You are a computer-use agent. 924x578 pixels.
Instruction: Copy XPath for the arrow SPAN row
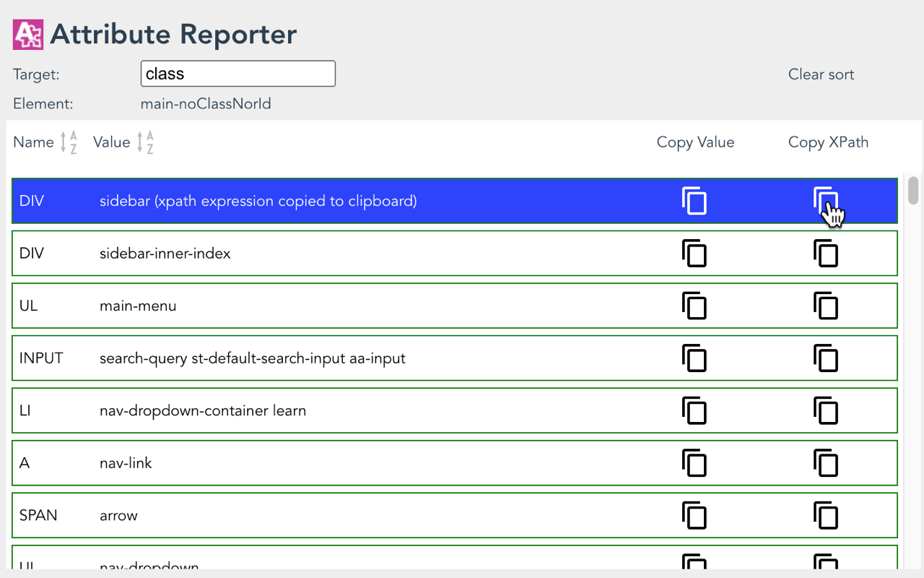pyautogui.click(x=826, y=515)
